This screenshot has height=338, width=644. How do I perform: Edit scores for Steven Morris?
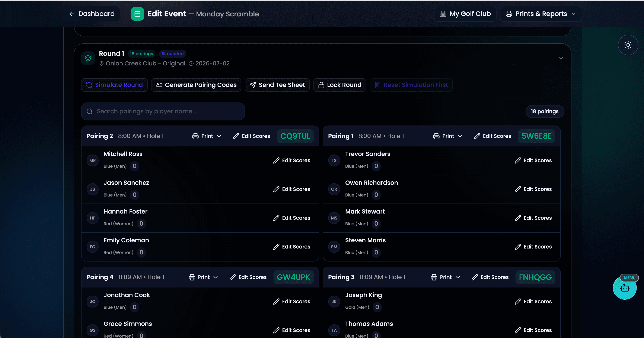[x=533, y=247]
